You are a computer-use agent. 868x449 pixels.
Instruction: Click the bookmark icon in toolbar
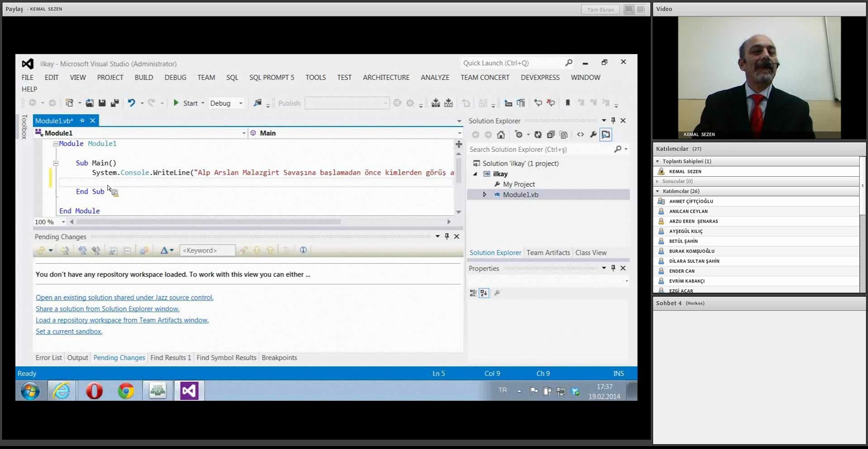pyautogui.click(x=568, y=103)
